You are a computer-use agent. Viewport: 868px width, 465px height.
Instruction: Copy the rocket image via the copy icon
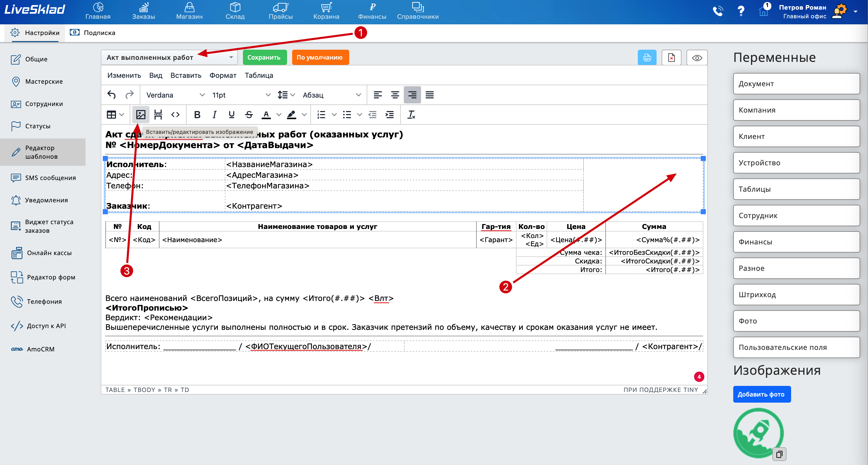(779, 455)
